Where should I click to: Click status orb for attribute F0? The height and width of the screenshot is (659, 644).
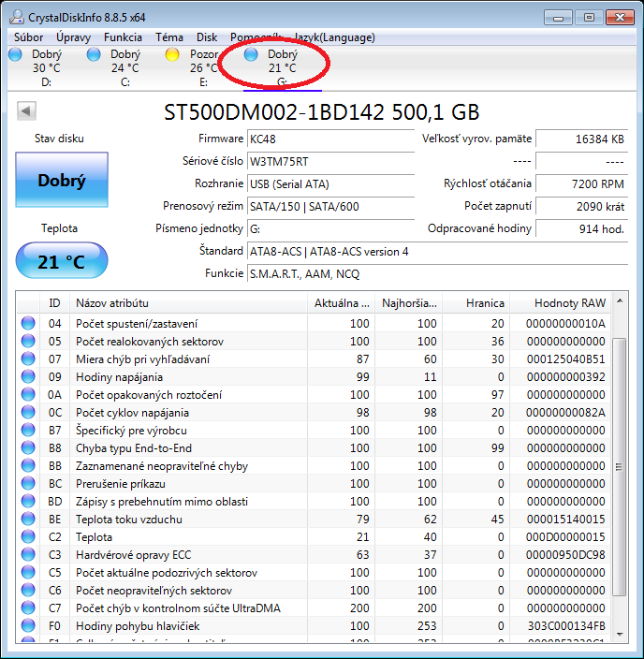point(28,626)
